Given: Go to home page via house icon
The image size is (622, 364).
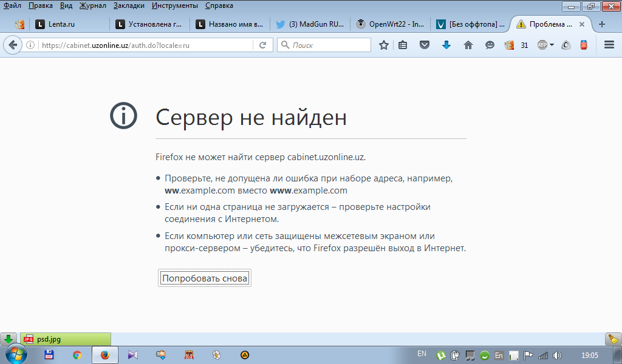Looking at the screenshot, I should [x=468, y=45].
